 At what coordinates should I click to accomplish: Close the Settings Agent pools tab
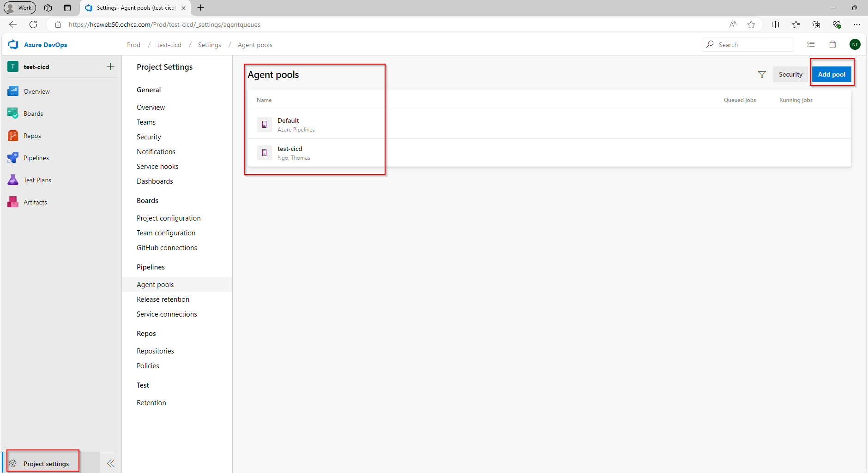point(183,8)
